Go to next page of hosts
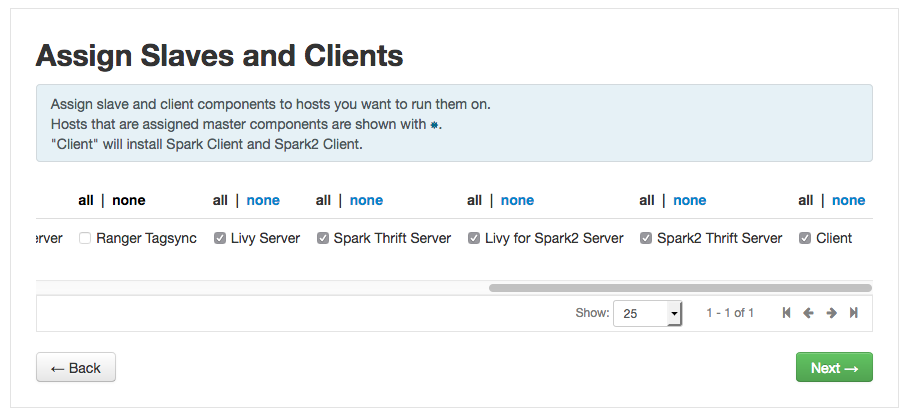This screenshot has height=418, width=912. pos(831,313)
